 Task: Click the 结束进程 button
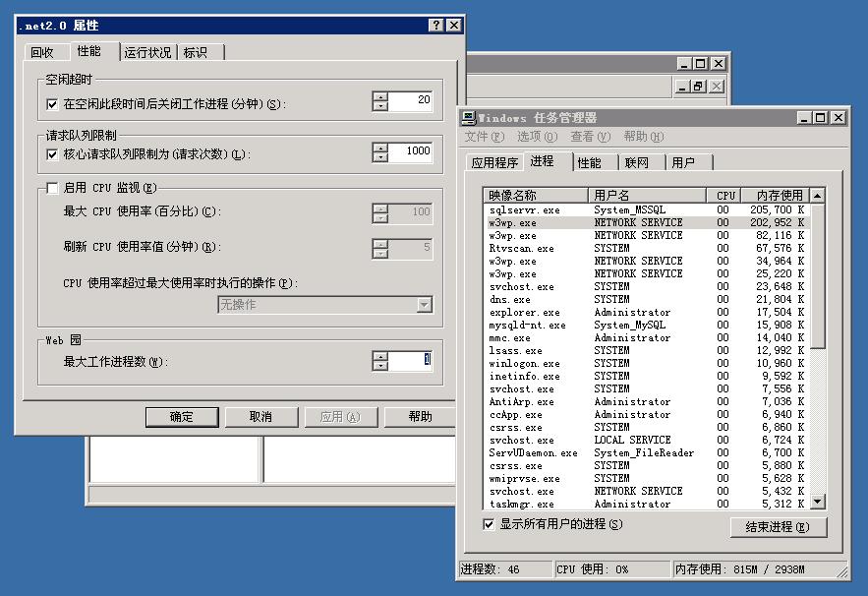pyautogui.click(x=778, y=527)
